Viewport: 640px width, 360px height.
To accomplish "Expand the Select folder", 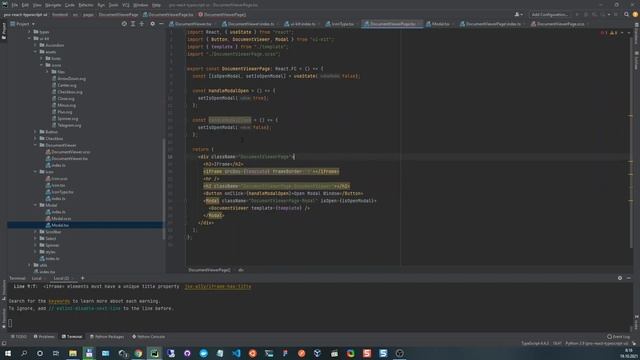I will [36, 238].
